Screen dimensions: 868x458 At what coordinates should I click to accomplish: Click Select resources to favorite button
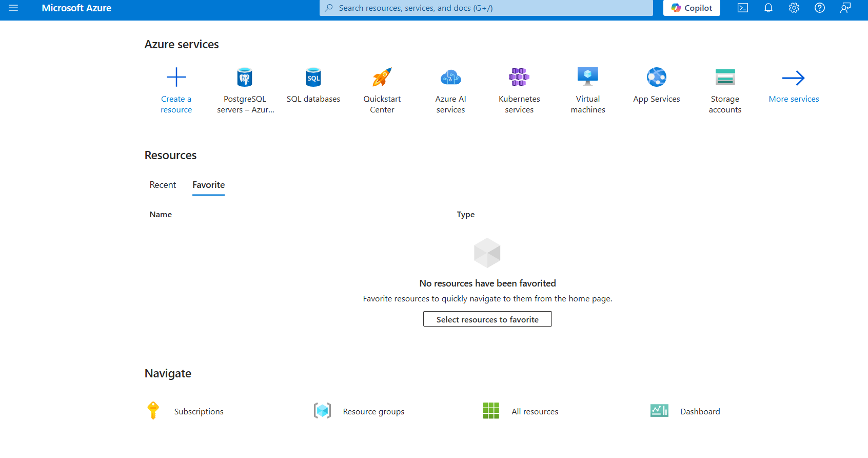[x=487, y=319]
